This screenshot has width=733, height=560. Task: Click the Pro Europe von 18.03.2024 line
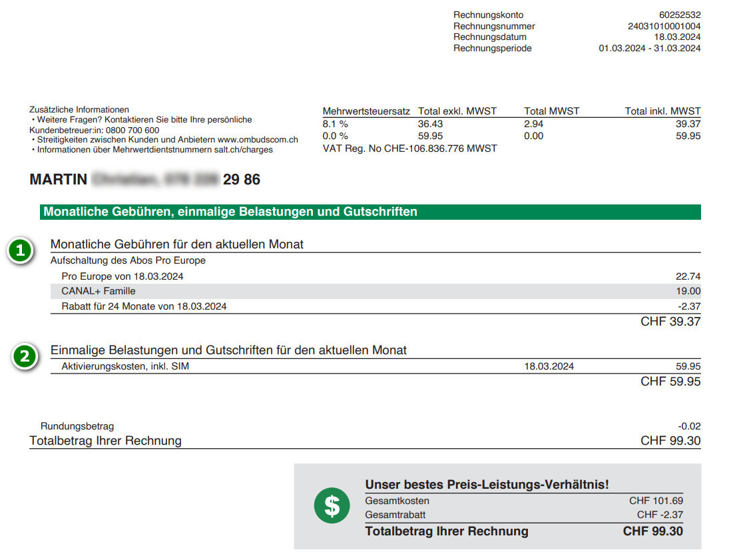pos(122,276)
